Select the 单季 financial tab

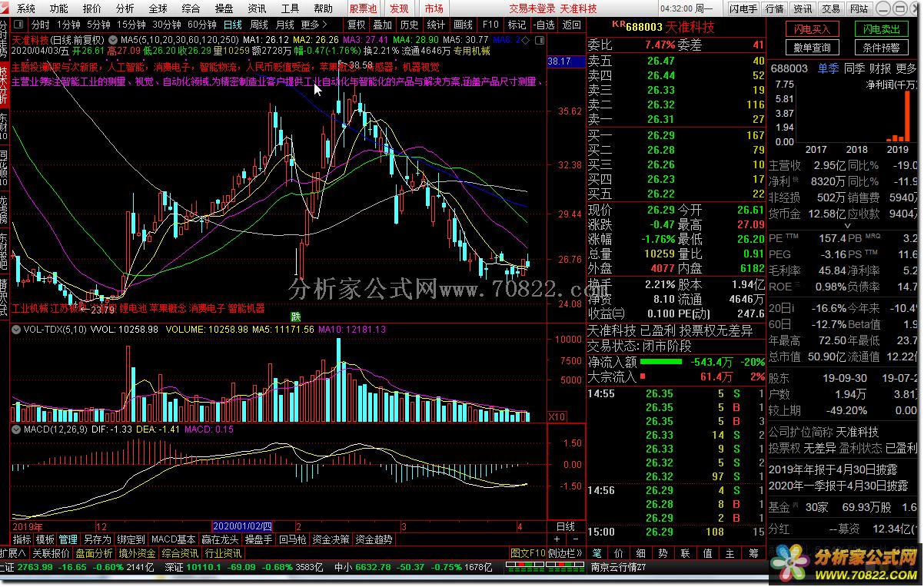pos(828,68)
